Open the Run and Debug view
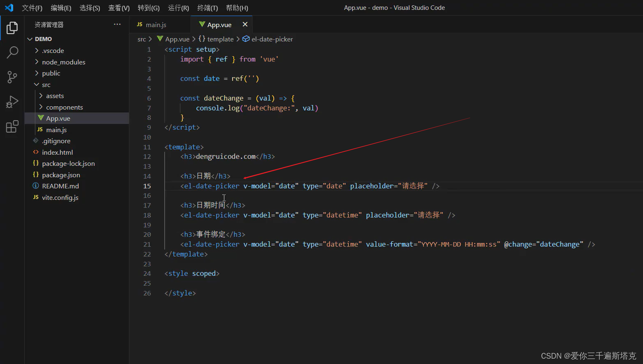This screenshot has width=643, height=364. (x=12, y=101)
